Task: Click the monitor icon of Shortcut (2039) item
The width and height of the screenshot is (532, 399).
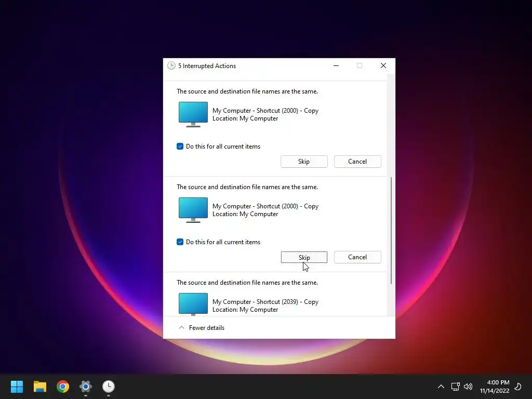Action: (x=193, y=304)
